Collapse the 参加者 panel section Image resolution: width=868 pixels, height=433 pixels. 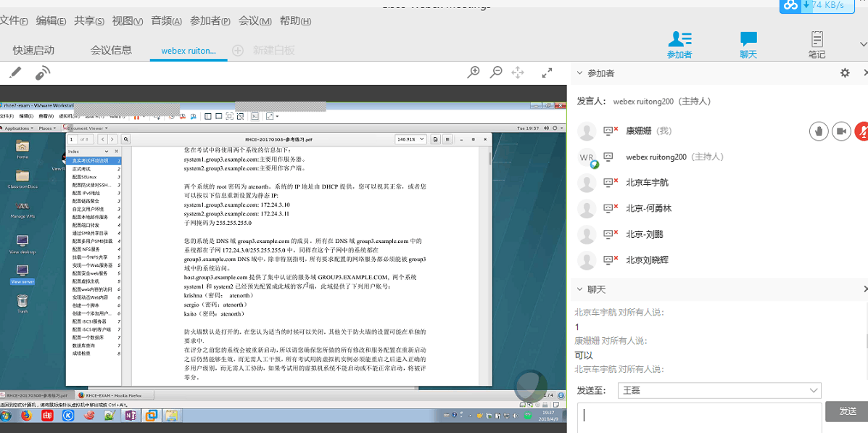click(579, 73)
